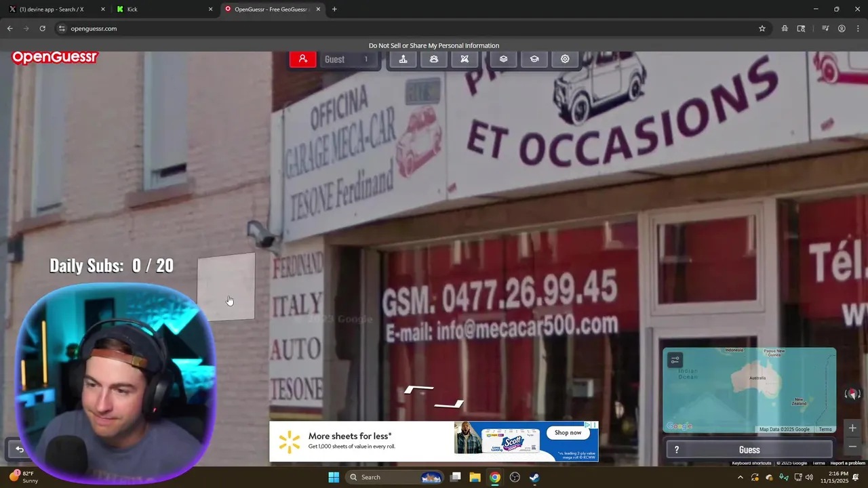
Task: Open the OBS icon in taskbar
Action: coord(515,477)
